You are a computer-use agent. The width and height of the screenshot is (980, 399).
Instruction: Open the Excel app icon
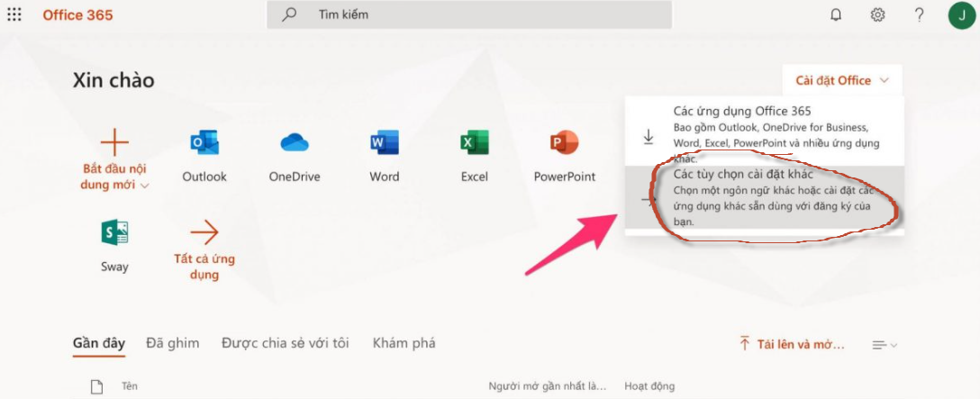click(x=475, y=142)
